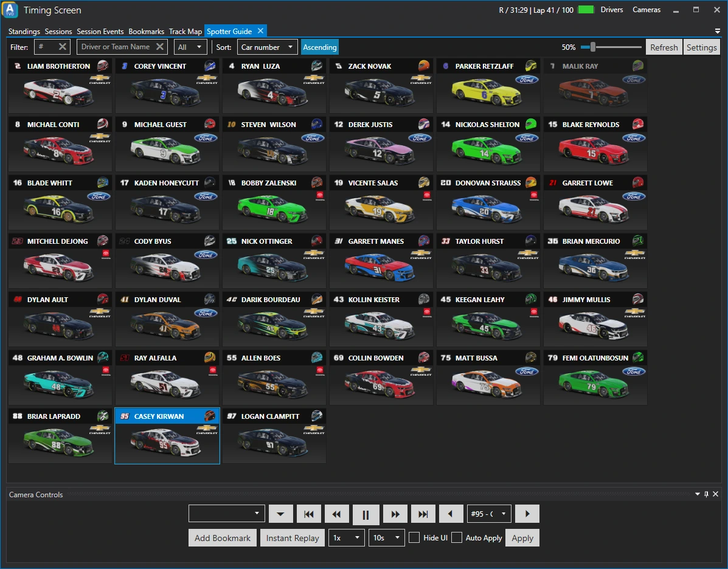Image resolution: width=728 pixels, height=569 pixels.
Task: Click the green flag status indicator
Action: pos(586,10)
